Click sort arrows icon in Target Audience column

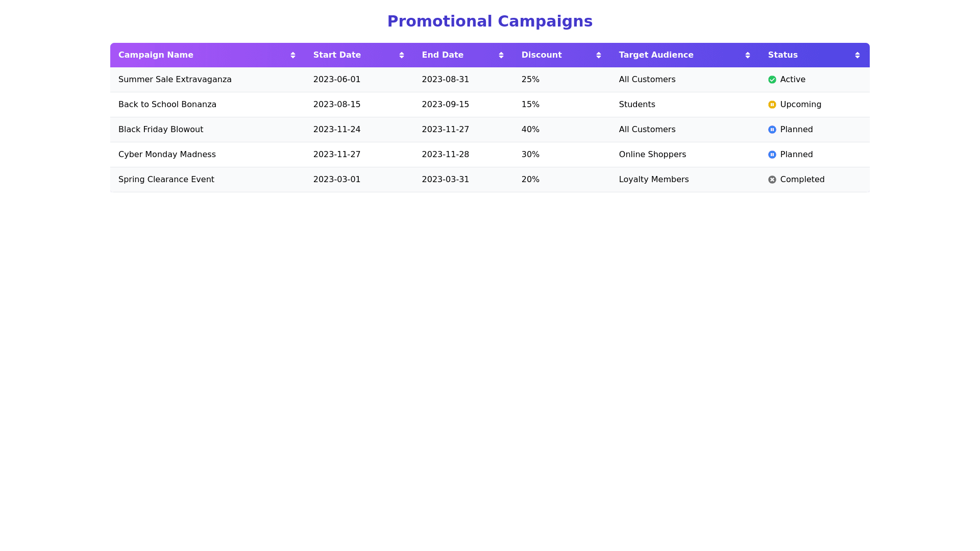[x=748, y=55]
